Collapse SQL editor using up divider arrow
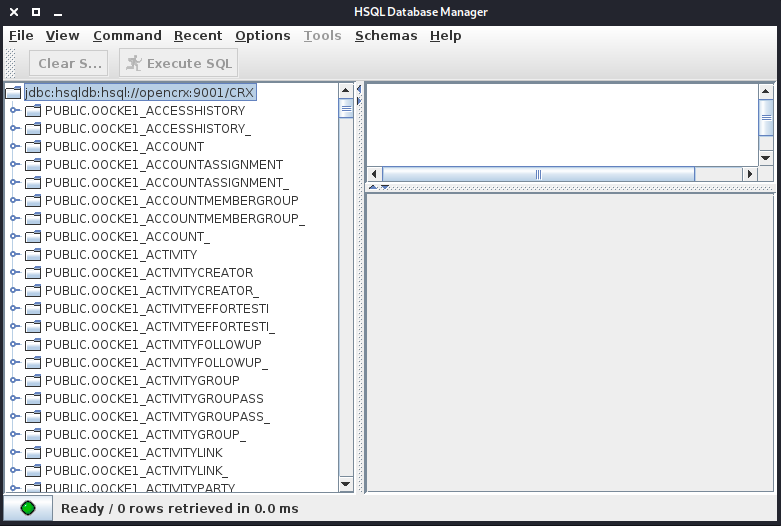781x526 pixels. pos(373,187)
